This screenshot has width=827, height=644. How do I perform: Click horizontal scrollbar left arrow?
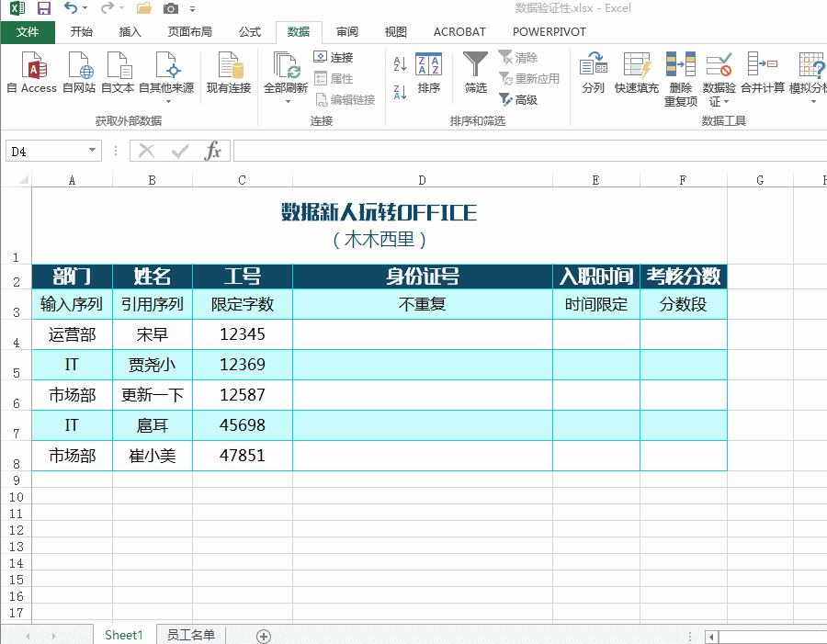[x=711, y=637]
